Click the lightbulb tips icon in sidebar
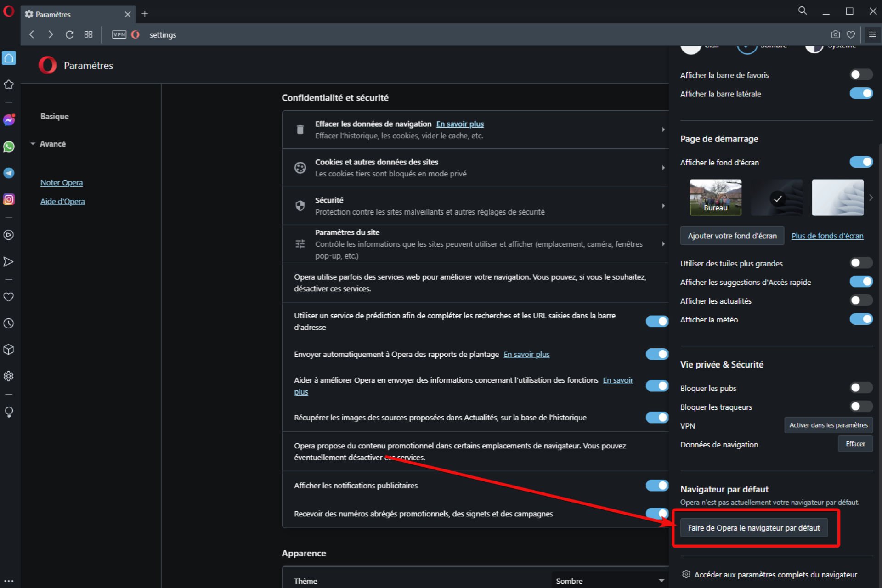This screenshot has width=882, height=588. click(x=9, y=412)
